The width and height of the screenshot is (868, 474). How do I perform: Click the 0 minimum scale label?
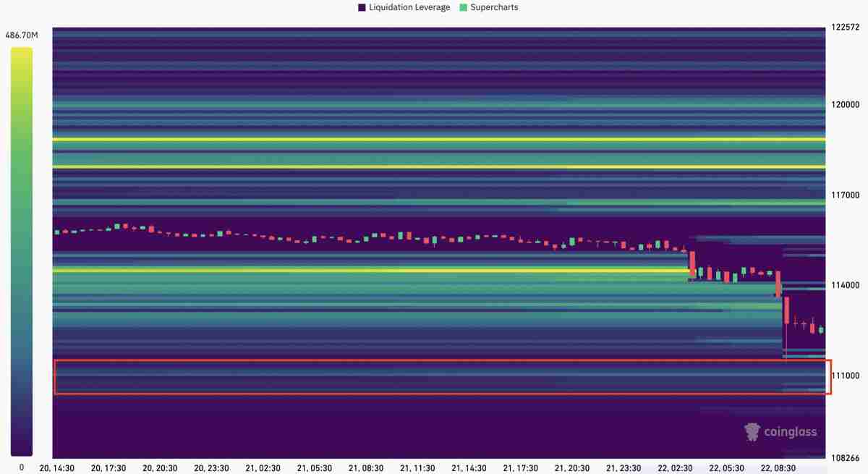coord(21,467)
